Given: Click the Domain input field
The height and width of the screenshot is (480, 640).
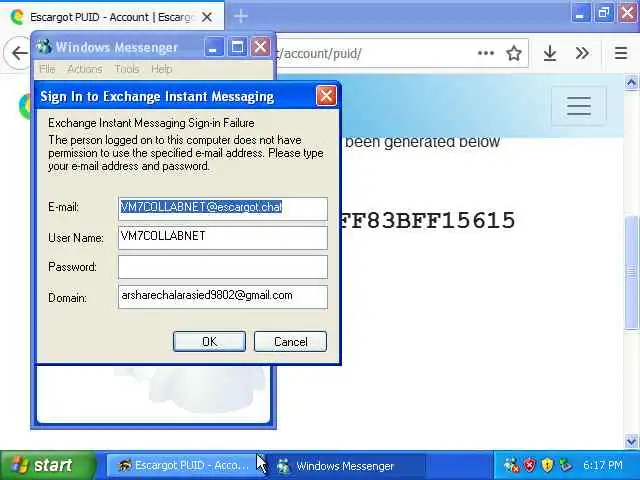Looking at the screenshot, I should (x=223, y=297).
